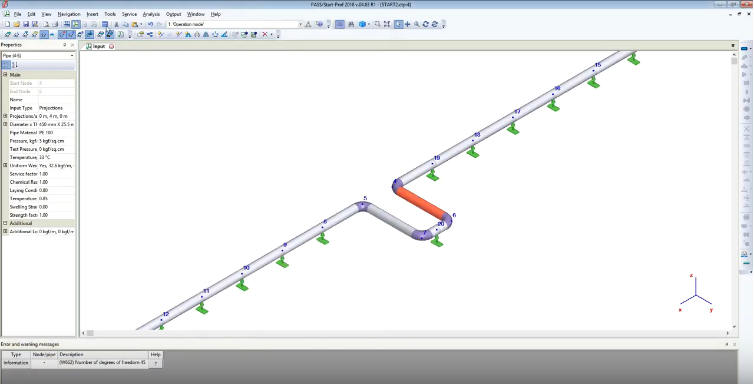The height and width of the screenshot is (384, 754).
Task: Close the Input tab
Action: tap(112, 46)
